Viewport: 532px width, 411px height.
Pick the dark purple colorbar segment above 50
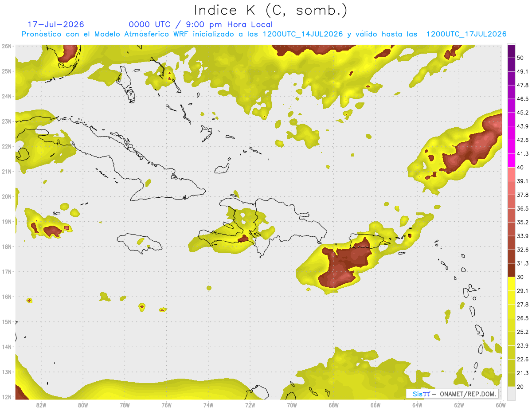click(511, 51)
